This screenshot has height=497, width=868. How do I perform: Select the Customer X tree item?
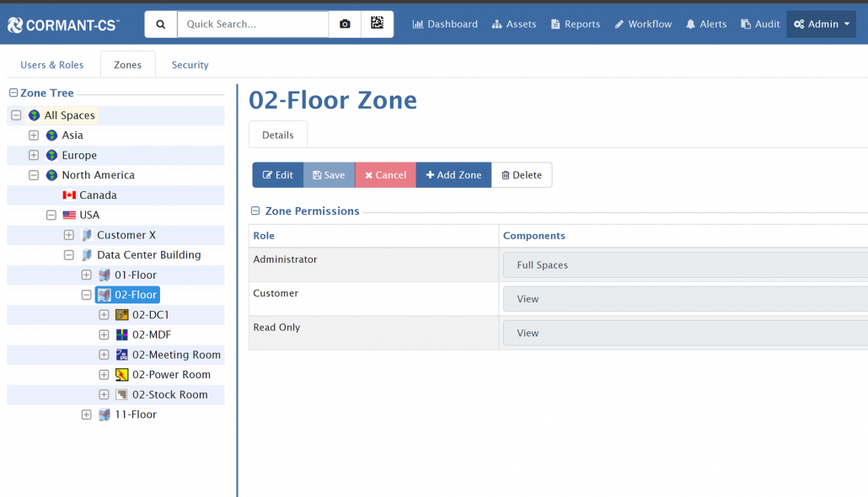click(x=126, y=235)
